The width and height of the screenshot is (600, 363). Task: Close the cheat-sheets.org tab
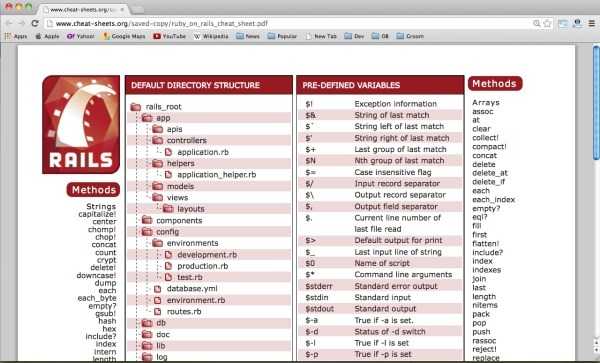123,9
